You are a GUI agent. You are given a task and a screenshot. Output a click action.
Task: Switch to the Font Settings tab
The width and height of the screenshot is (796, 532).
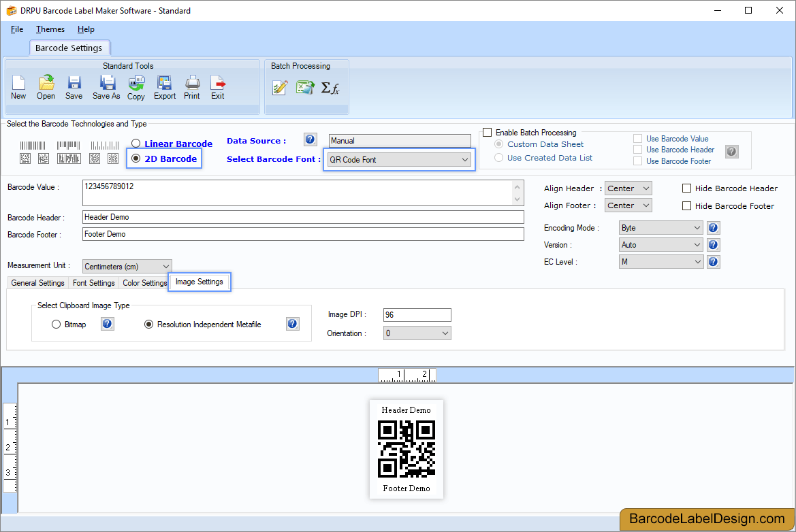(x=93, y=282)
